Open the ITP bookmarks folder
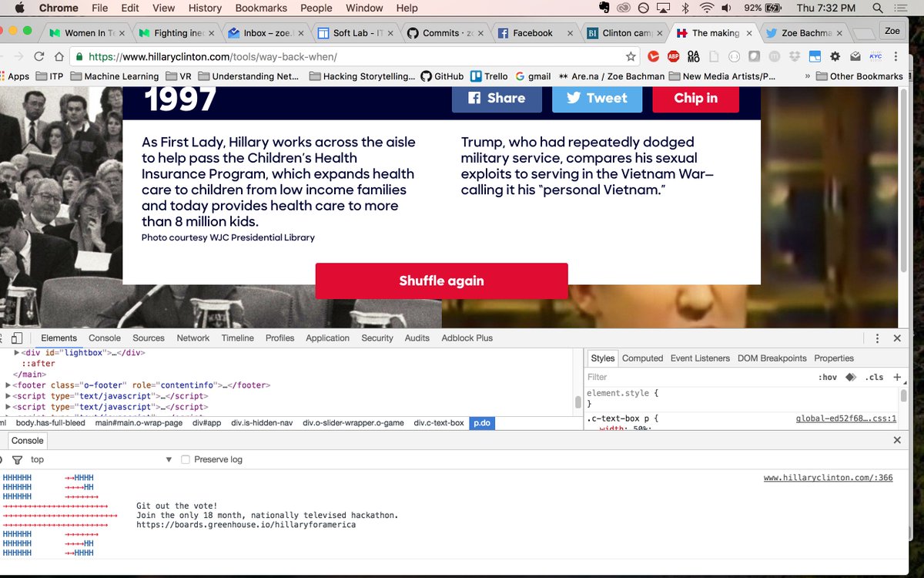924x578 pixels. (49, 76)
